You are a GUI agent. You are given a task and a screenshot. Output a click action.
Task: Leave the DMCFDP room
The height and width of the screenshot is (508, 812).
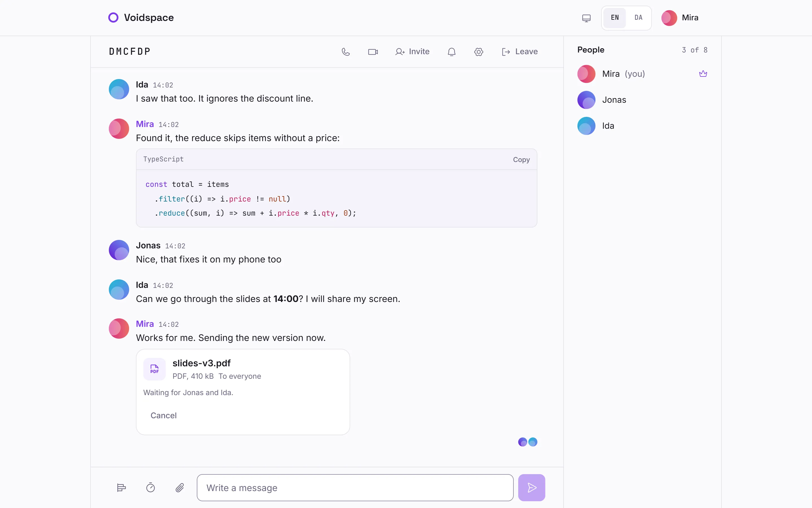pyautogui.click(x=519, y=52)
